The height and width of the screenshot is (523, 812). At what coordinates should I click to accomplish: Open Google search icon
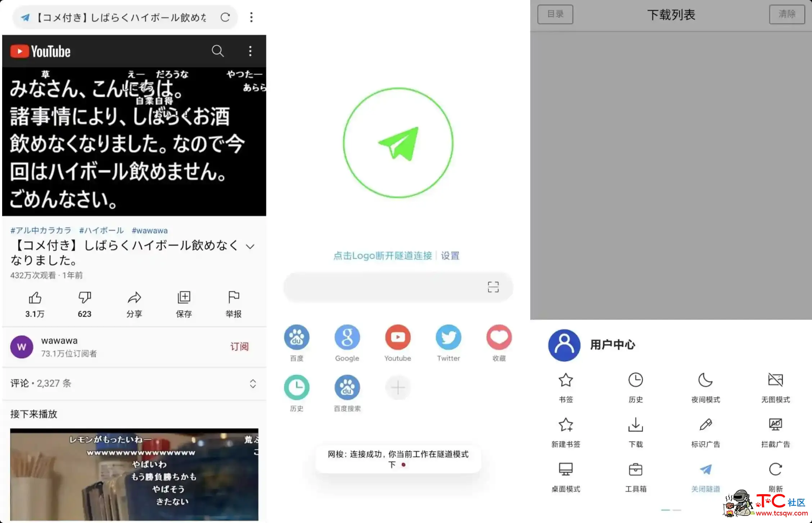[346, 343]
